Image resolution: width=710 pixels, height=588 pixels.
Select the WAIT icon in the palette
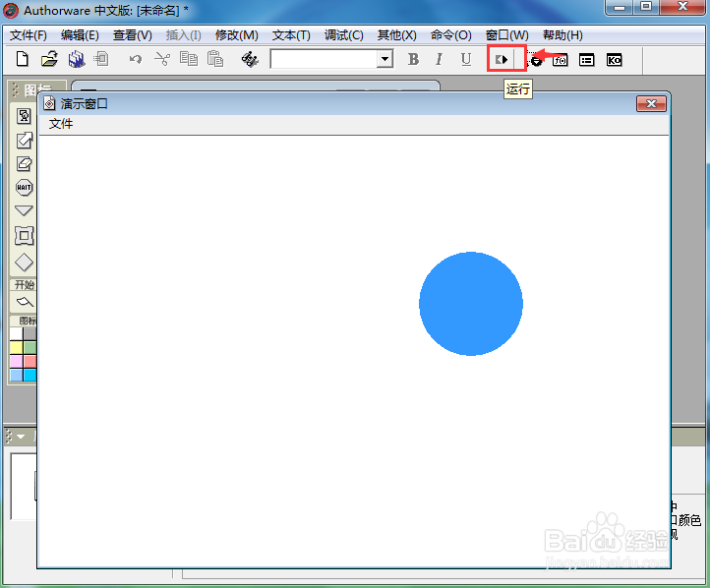pos(24,188)
